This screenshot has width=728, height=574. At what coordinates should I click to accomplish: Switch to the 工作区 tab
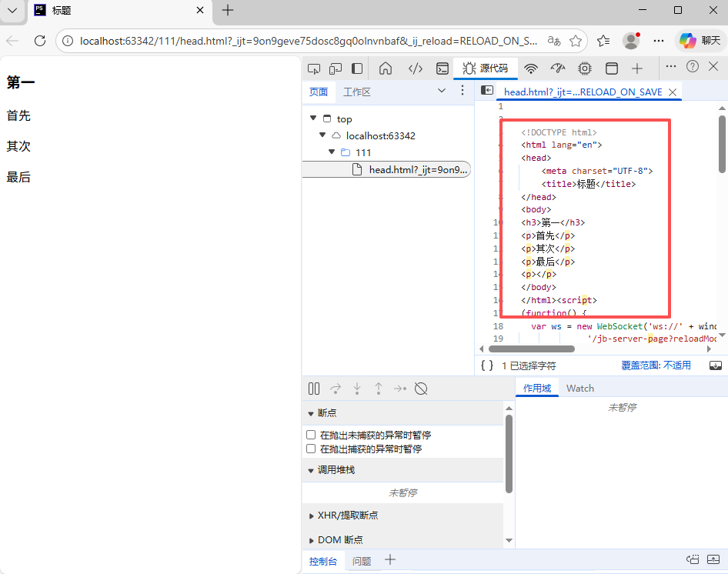(x=356, y=92)
